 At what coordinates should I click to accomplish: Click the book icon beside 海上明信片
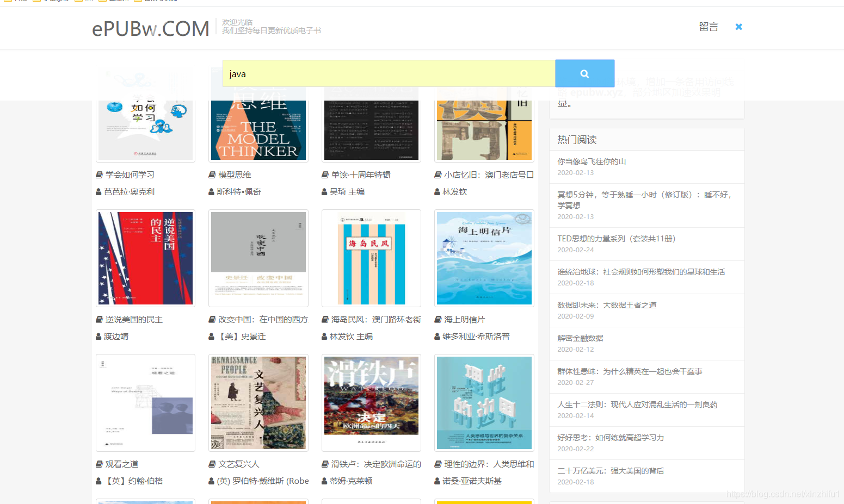click(438, 320)
